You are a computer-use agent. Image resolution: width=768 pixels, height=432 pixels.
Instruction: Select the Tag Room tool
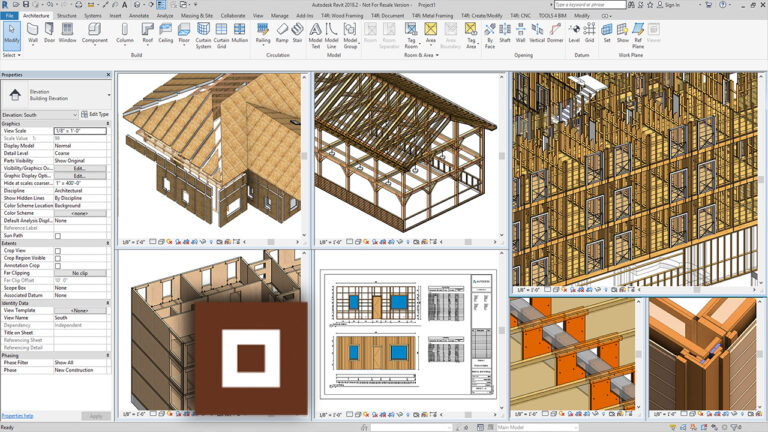tap(411, 35)
